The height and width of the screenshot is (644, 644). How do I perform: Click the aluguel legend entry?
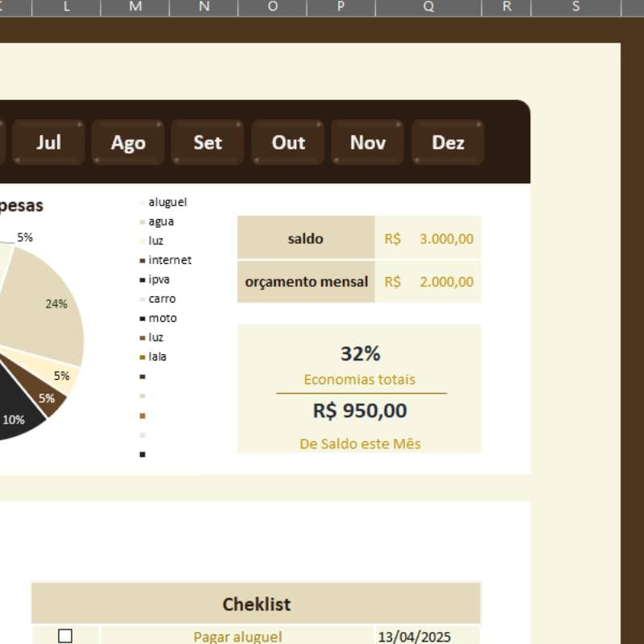(x=163, y=202)
